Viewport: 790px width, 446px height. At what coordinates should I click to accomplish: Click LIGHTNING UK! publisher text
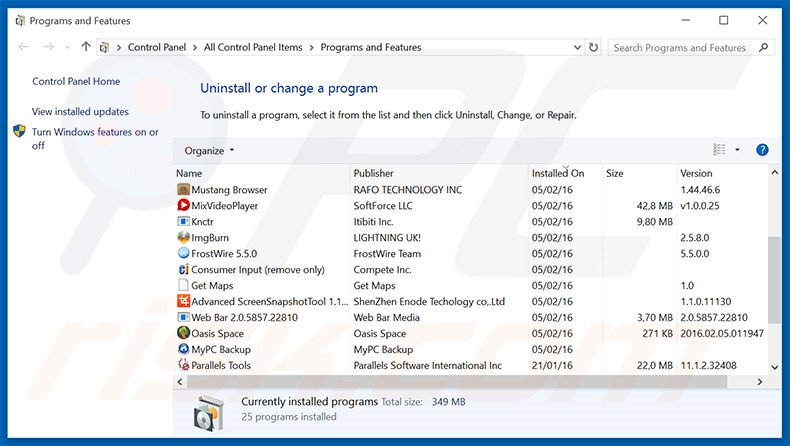[x=387, y=238]
